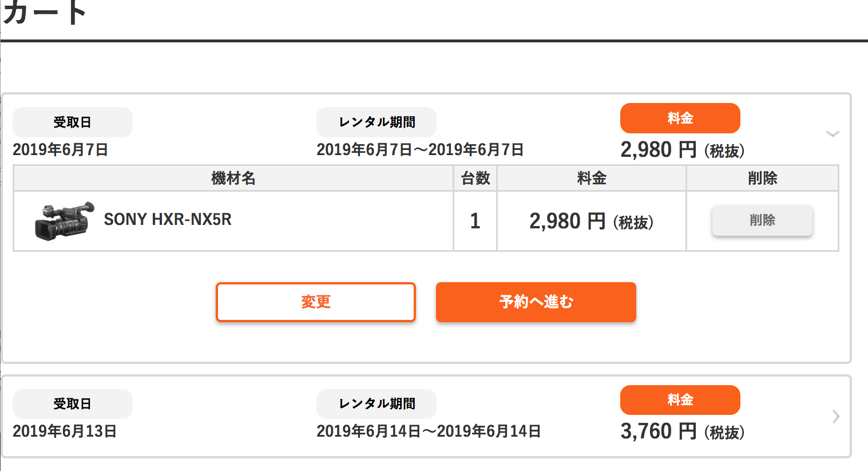
Task: Select the 削除 table column header
Action: [x=763, y=179]
